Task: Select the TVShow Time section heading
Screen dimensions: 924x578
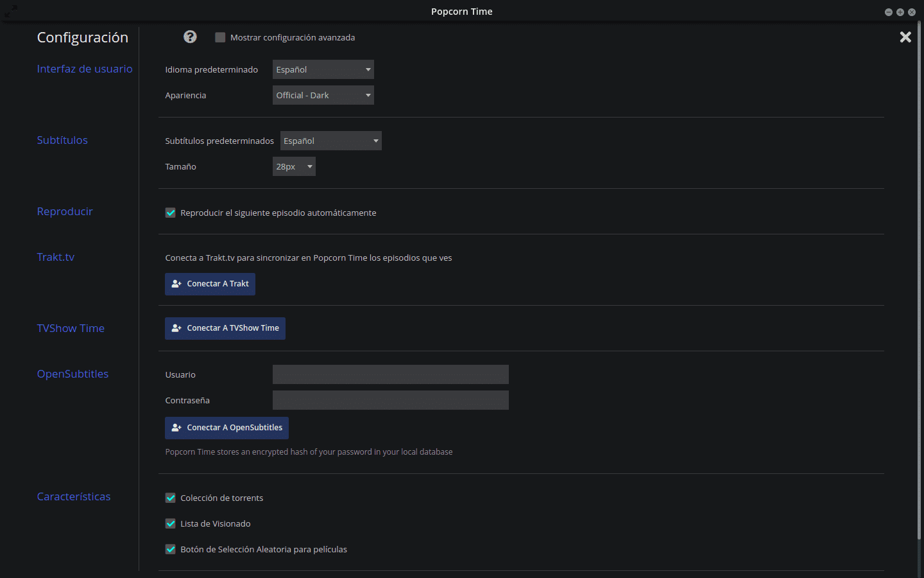Action: (x=71, y=328)
